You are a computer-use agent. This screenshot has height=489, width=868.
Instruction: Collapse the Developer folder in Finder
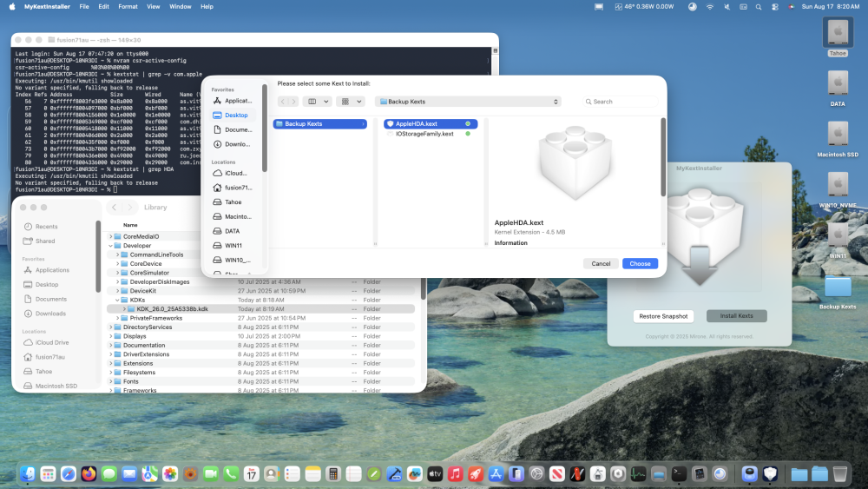click(x=111, y=245)
